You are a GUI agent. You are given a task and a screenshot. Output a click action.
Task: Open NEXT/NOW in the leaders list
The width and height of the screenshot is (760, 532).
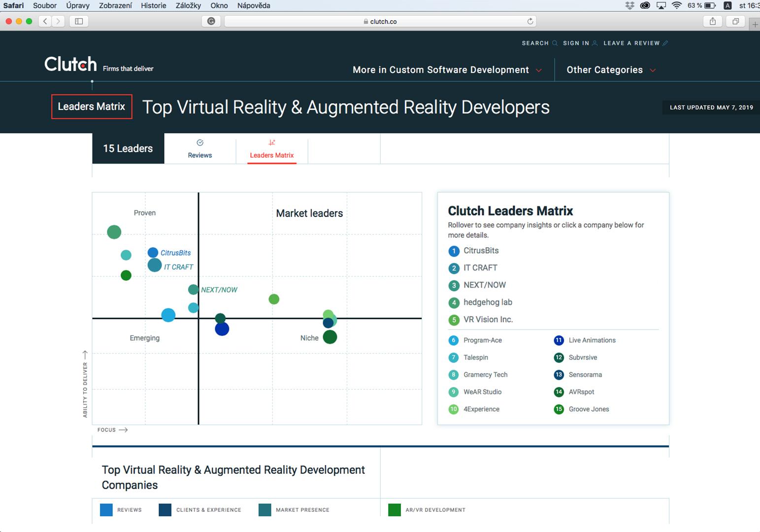point(485,285)
